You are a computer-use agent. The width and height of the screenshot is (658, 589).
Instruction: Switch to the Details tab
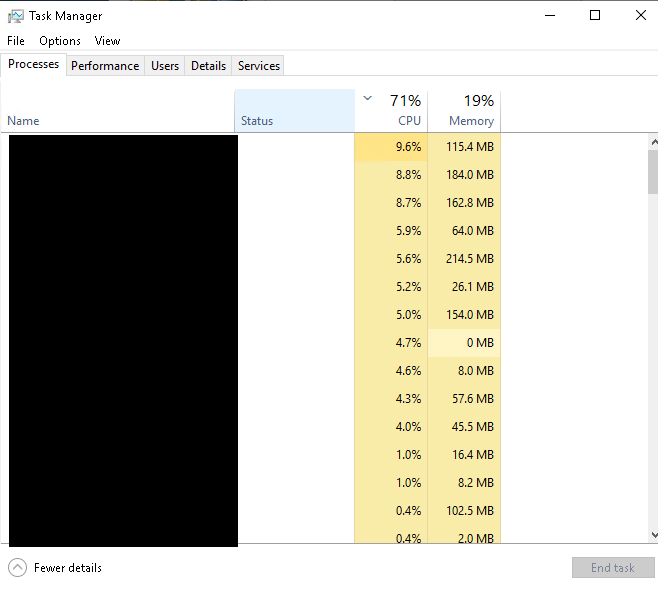(x=209, y=66)
